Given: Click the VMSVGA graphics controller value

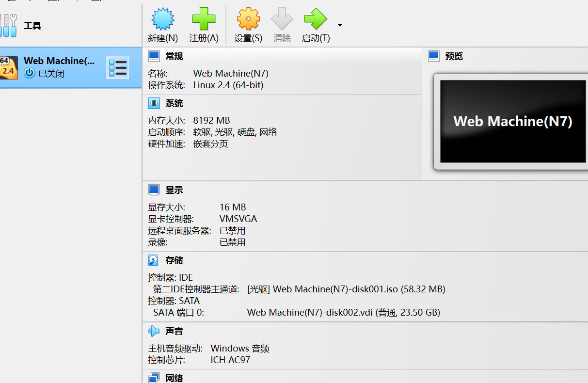Looking at the screenshot, I should (238, 219).
